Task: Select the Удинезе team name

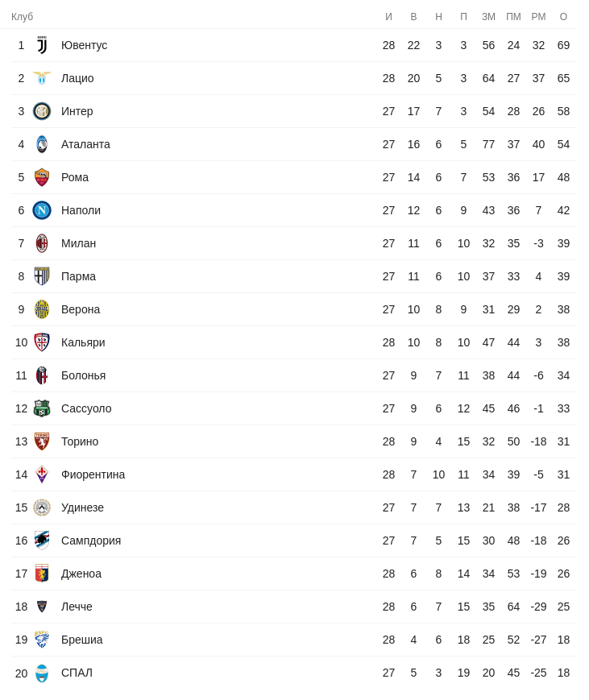Action: 82,507
